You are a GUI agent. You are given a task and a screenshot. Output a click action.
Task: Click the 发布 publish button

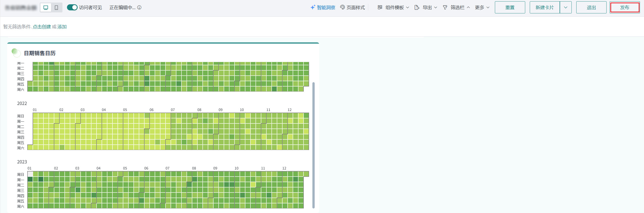[x=625, y=8]
